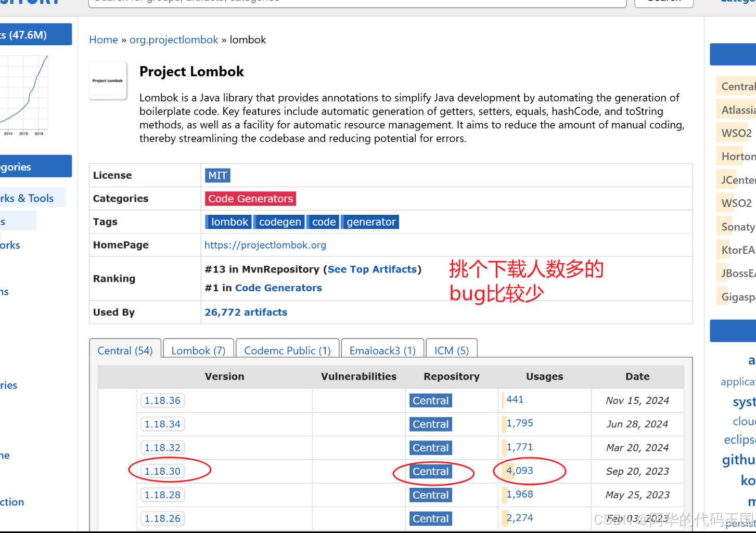Click the Home breadcrumb link

click(103, 40)
